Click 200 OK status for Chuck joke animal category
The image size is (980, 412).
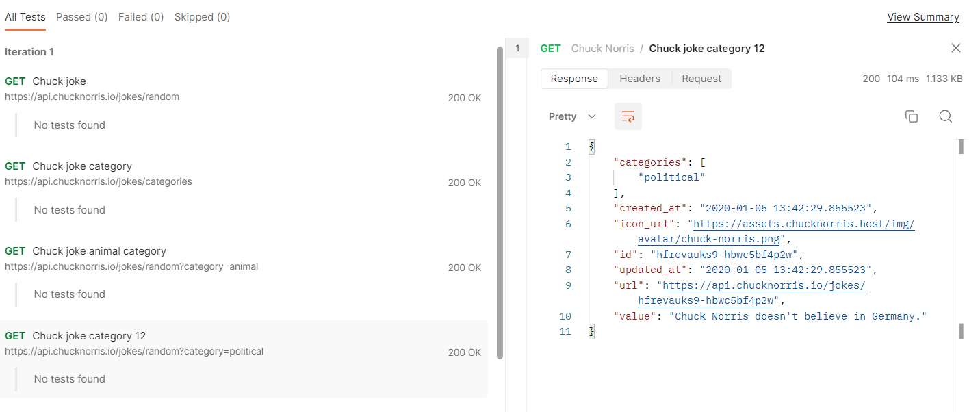pos(465,268)
